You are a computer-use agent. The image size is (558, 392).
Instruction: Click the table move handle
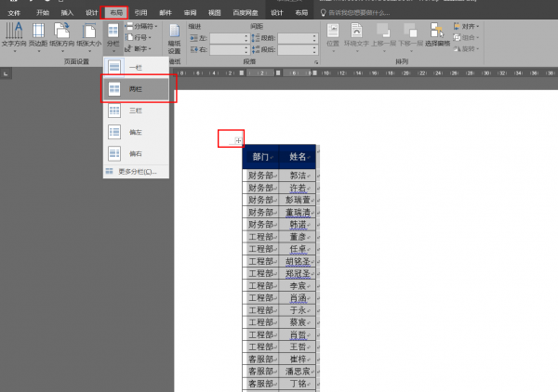pyautogui.click(x=238, y=140)
